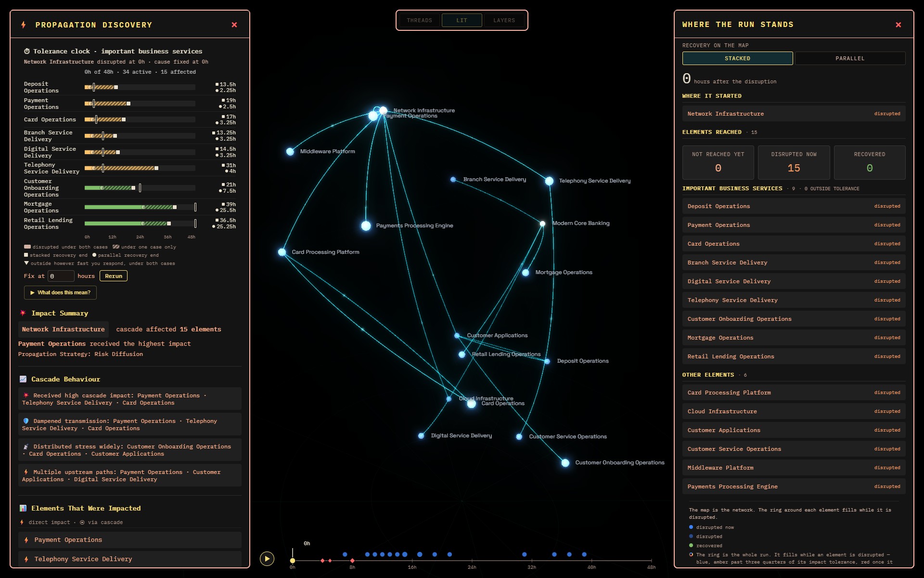Select Payments Processing Engine row in Other Elements
Viewport: 924px width, 578px height.
pos(794,486)
